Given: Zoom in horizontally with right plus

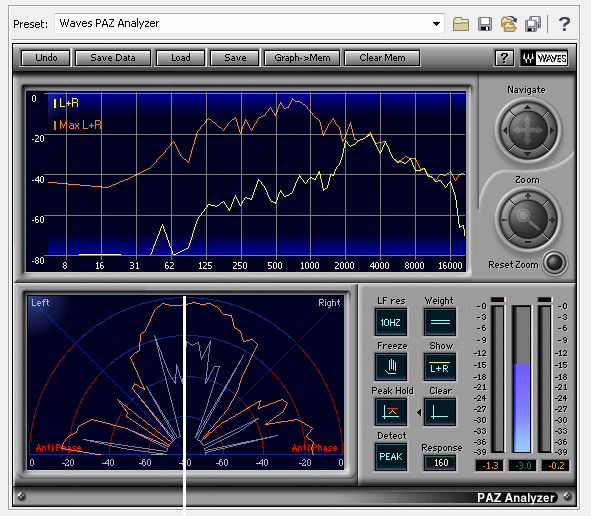Looking at the screenshot, I should [x=551, y=220].
